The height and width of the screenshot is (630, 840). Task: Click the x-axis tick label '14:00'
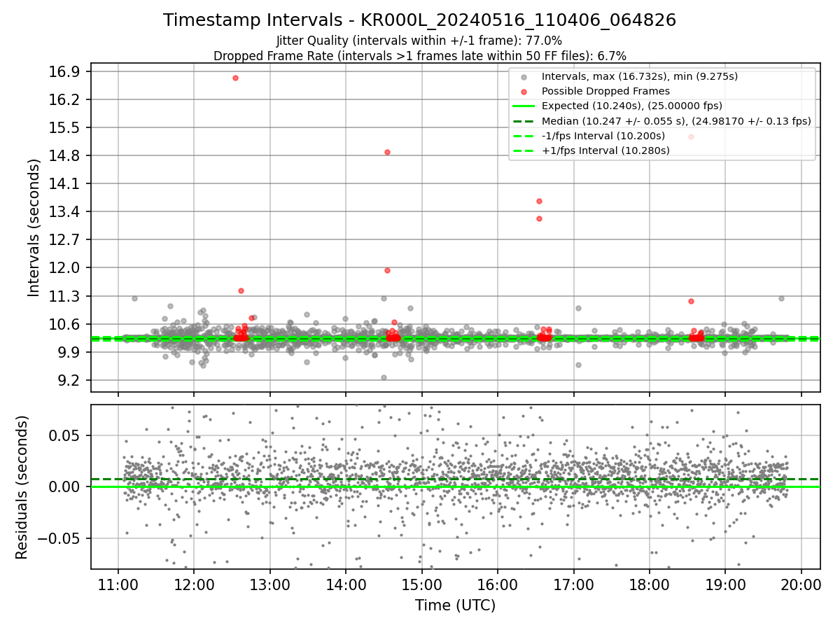346,584
